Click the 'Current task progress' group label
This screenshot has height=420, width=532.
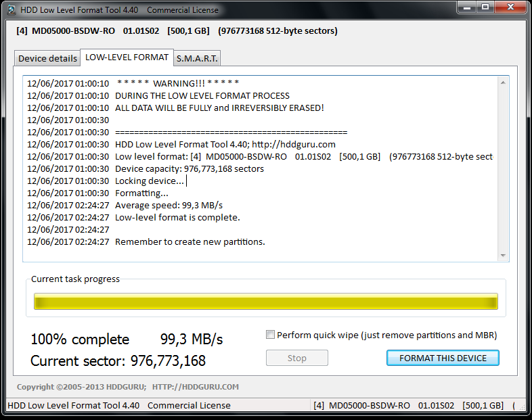coord(75,279)
